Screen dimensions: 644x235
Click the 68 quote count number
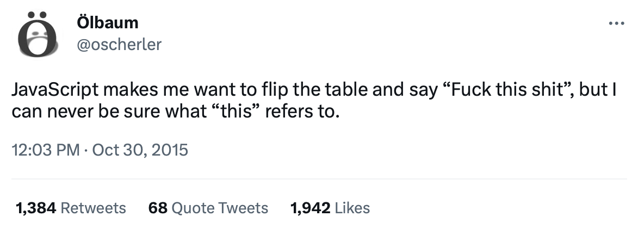(x=158, y=208)
